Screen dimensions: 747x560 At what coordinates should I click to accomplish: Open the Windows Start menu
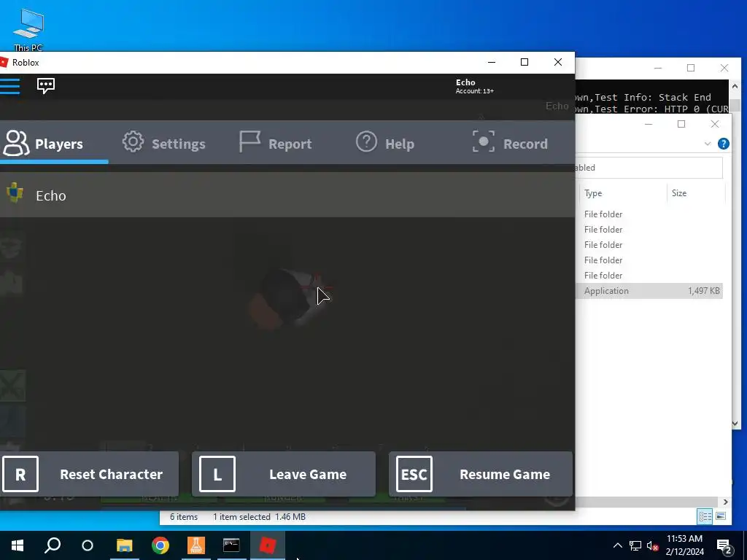pyautogui.click(x=18, y=545)
